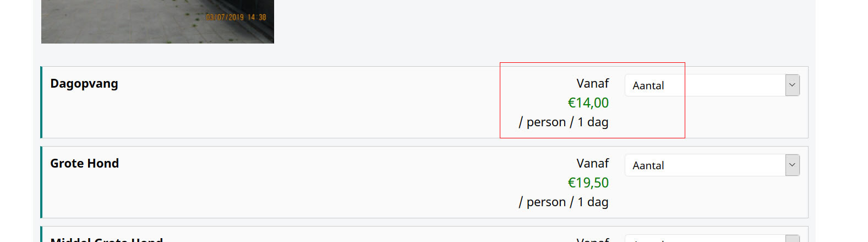Click the Vanaf label in Dagopvang row

[592, 84]
